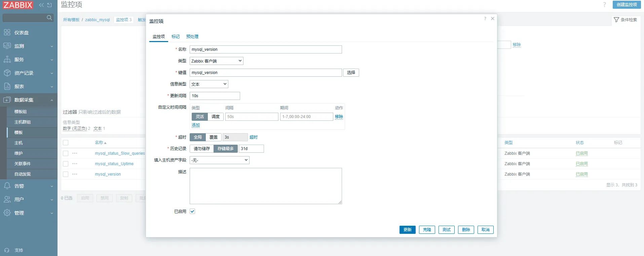Select 调度 interval type
The image size is (644, 256).
click(216, 117)
